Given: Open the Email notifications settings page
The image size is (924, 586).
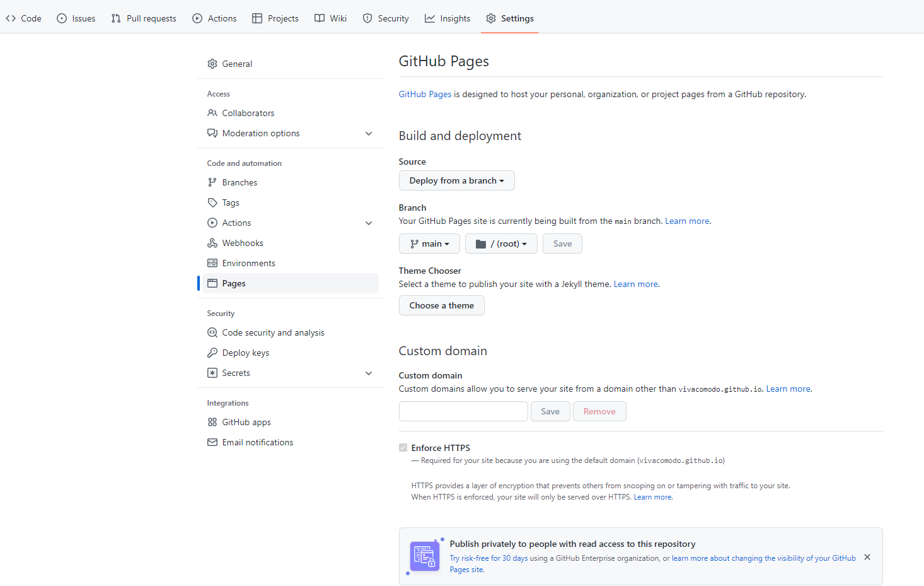Looking at the screenshot, I should 291,442.
